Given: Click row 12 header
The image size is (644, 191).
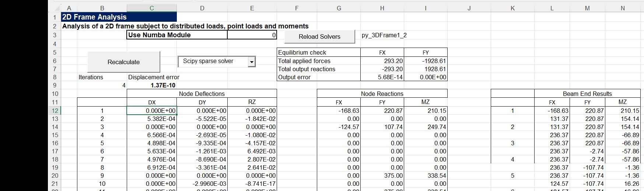Looking at the screenshot, I should pyautogui.click(x=55, y=111).
